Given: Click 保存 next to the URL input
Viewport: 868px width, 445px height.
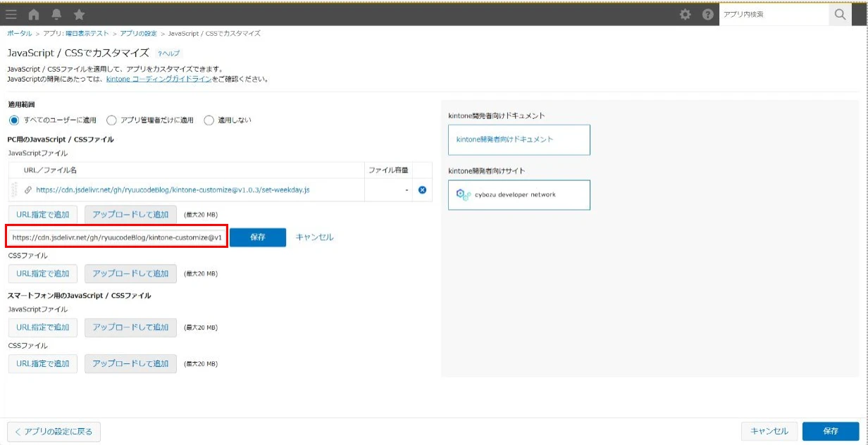Looking at the screenshot, I should tap(259, 237).
